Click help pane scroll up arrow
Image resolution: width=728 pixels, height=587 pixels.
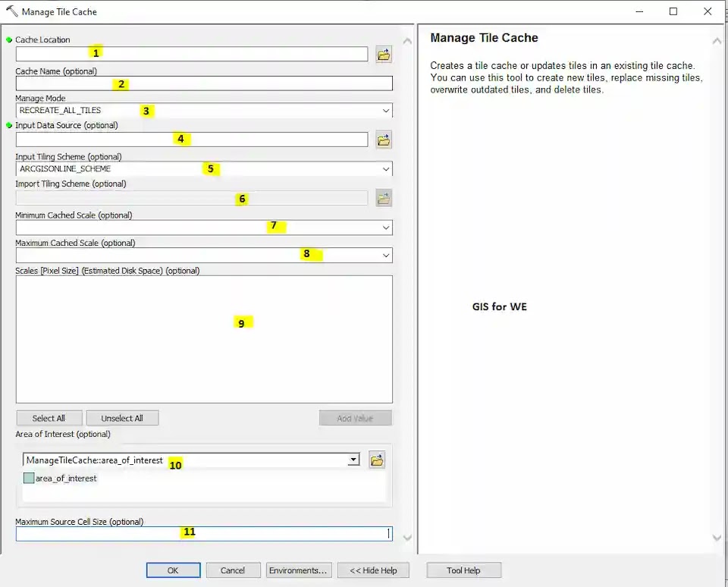coord(717,41)
